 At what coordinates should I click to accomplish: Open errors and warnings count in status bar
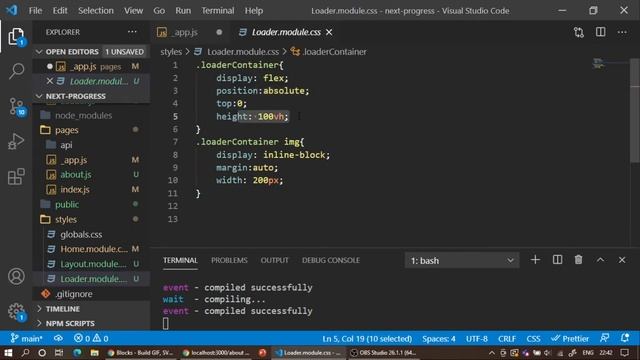[91, 338]
